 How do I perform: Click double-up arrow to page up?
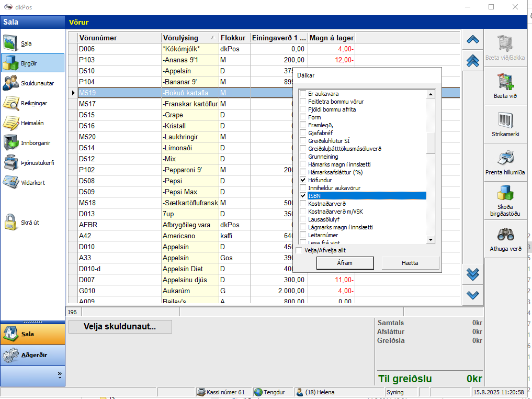(x=472, y=61)
